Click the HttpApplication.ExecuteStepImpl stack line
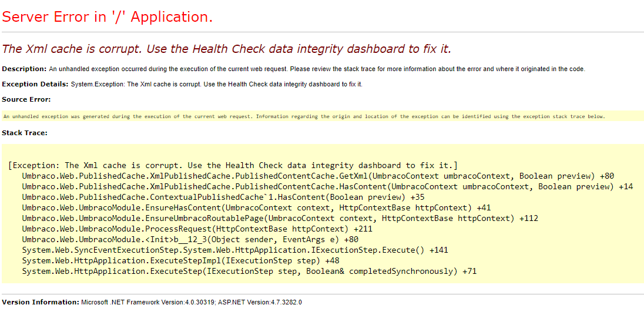The width and height of the screenshot is (644, 315). (x=180, y=260)
